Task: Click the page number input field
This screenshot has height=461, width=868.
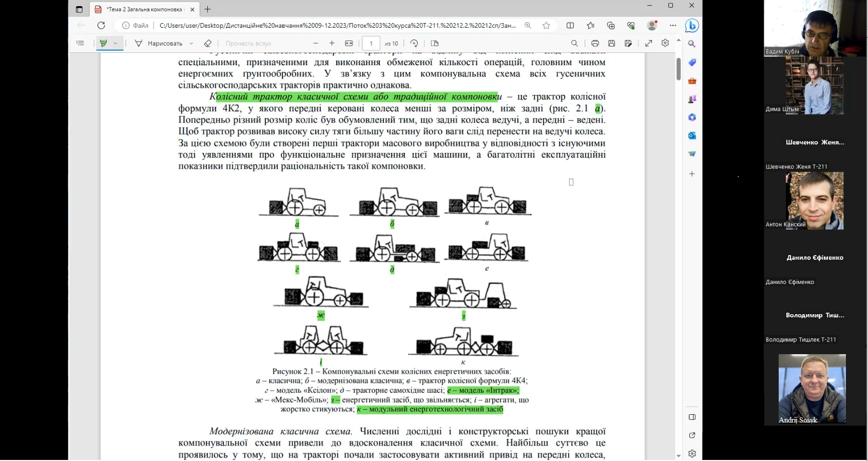Action: coord(371,44)
